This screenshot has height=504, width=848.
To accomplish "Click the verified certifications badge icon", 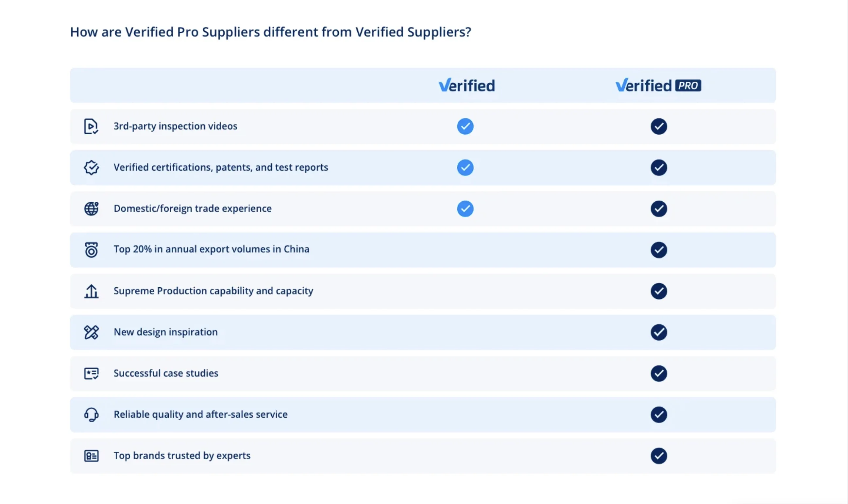I will 91,167.
